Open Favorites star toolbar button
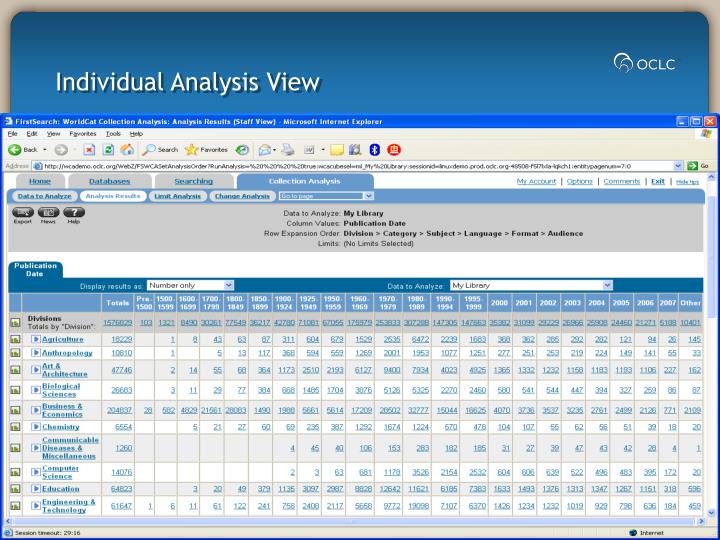Image resolution: width=720 pixels, height=540 pixels. [206, 150]
